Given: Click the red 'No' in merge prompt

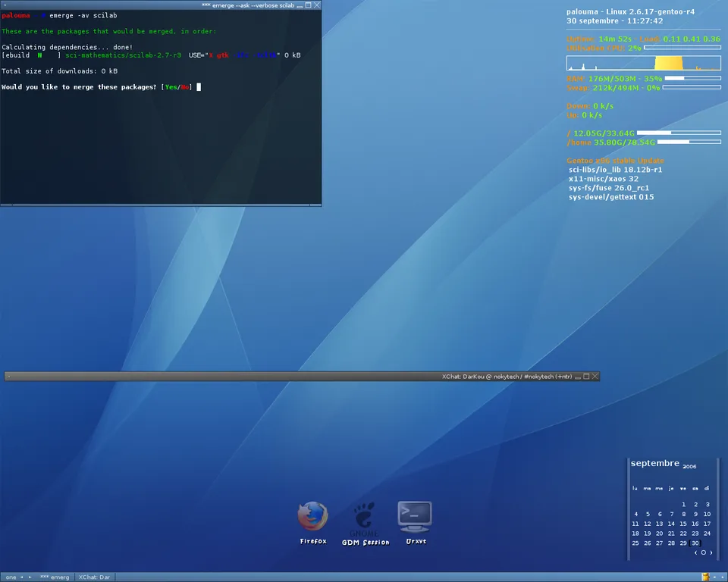Looking at the screenshot, I should pyautogui.click(x=185, y=87).
